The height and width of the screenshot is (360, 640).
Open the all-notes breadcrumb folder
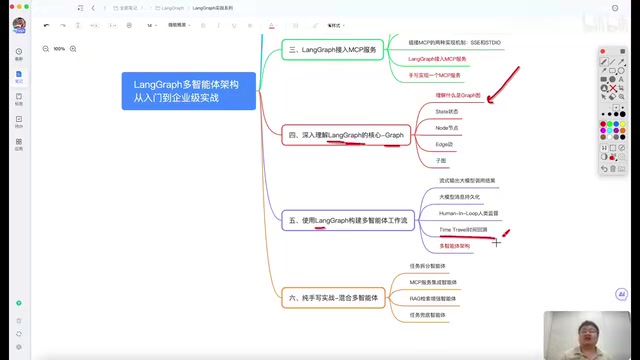[125, 8]
